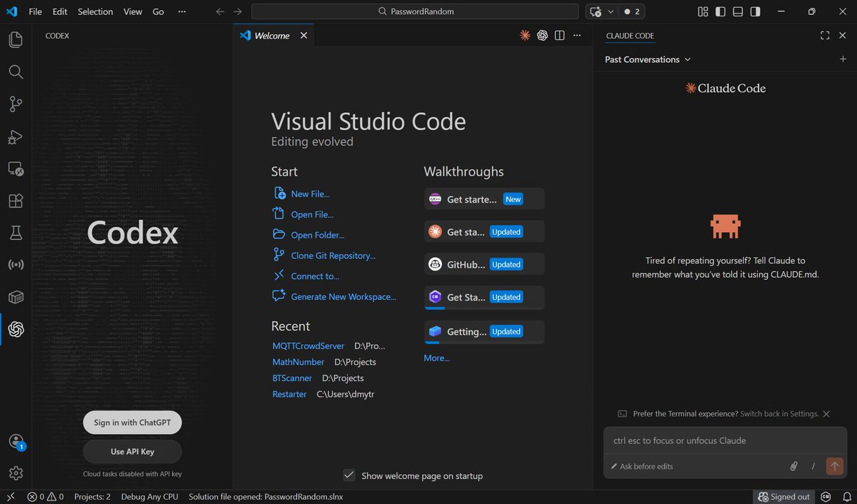Click the Claude Code starburst in editor toolbar

(x=525, y=35)
